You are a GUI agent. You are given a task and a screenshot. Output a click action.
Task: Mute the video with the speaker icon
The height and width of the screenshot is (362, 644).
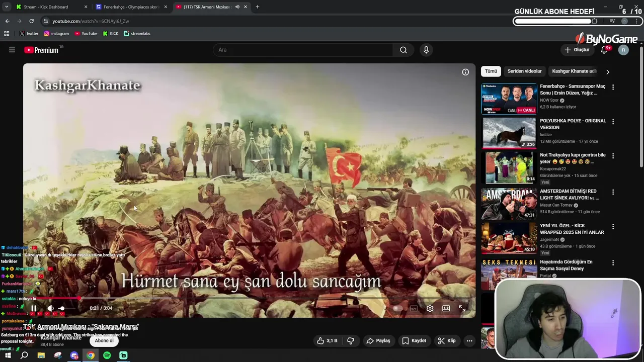click(50, 308)
